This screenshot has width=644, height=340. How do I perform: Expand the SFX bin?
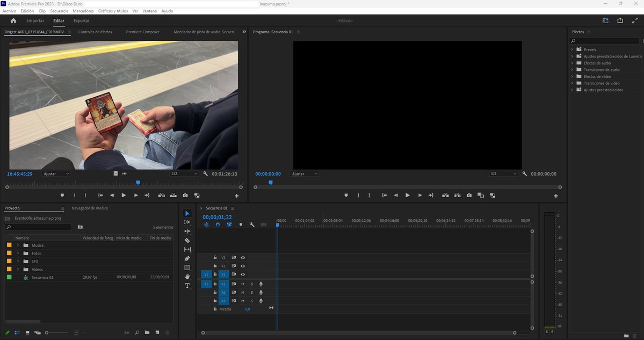18,261
